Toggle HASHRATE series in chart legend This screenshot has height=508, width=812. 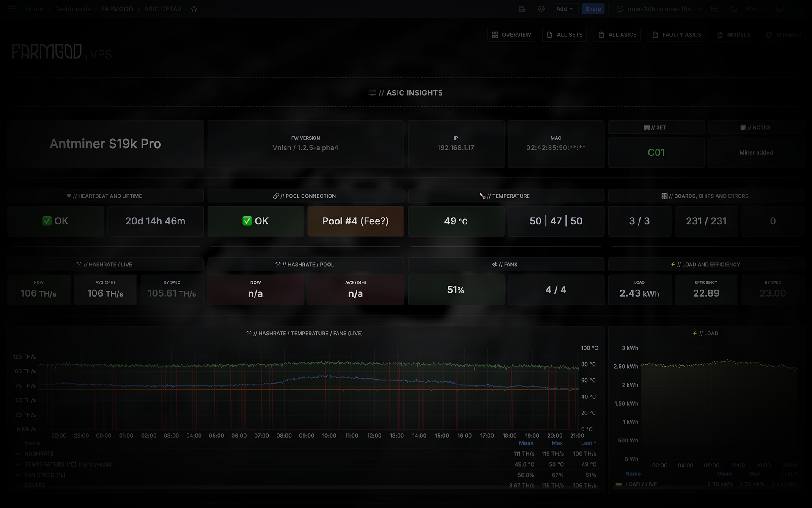click(x=39, y=453)
